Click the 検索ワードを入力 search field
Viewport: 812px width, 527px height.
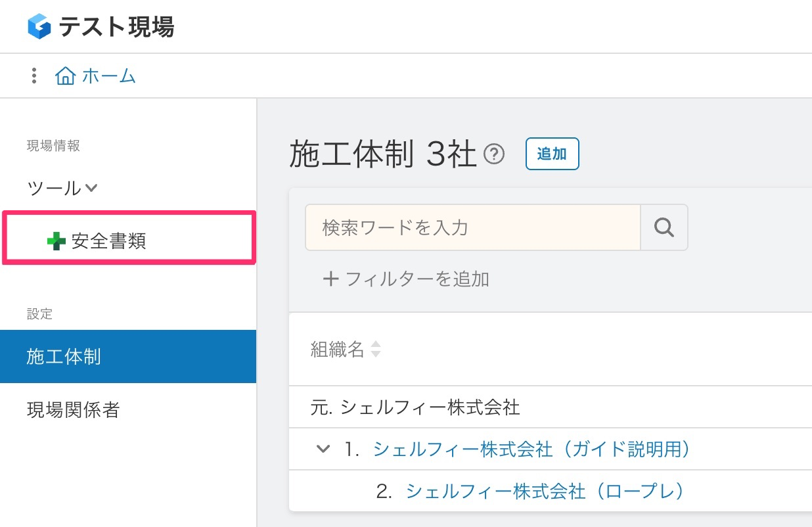point(472,227)
